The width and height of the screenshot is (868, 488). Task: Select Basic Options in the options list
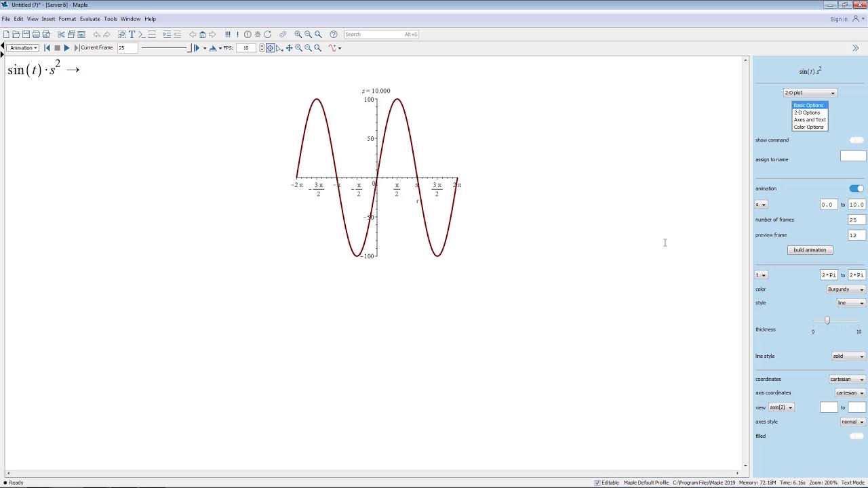point(810,106)
